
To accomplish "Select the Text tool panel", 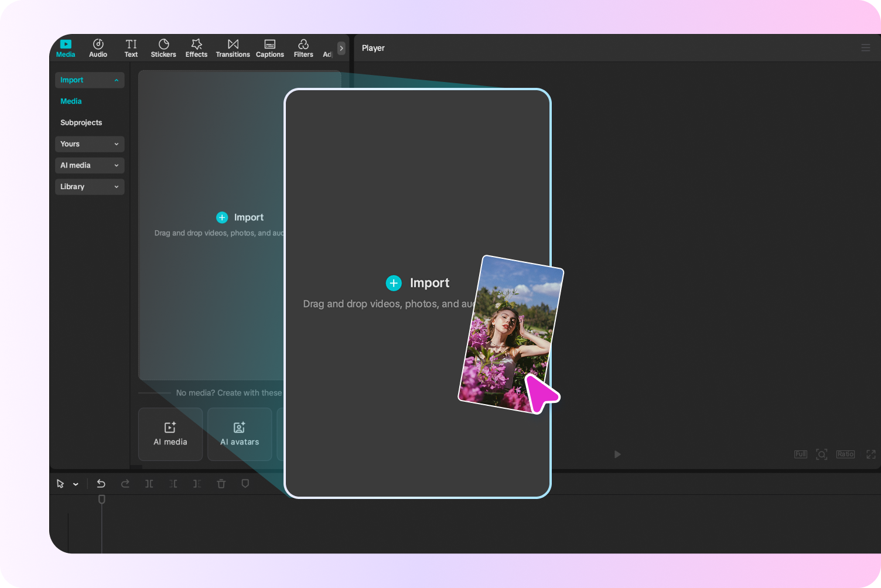I will click(x=131, y=47).
